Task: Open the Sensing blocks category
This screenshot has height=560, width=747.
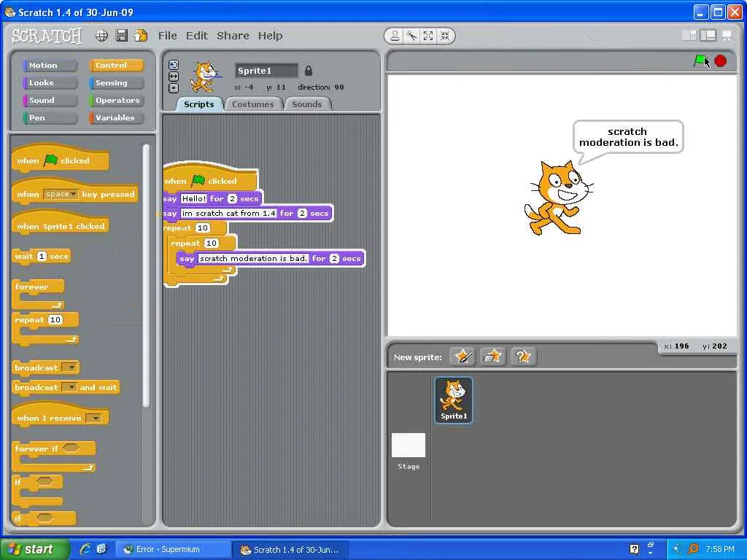Action: point(116,83)
